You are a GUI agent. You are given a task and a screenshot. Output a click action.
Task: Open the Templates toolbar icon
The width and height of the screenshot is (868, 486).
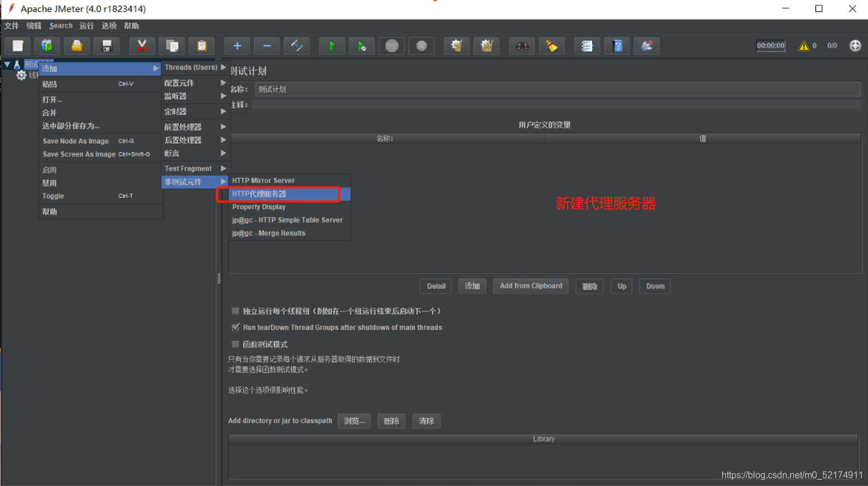click(x=47, y=46)
